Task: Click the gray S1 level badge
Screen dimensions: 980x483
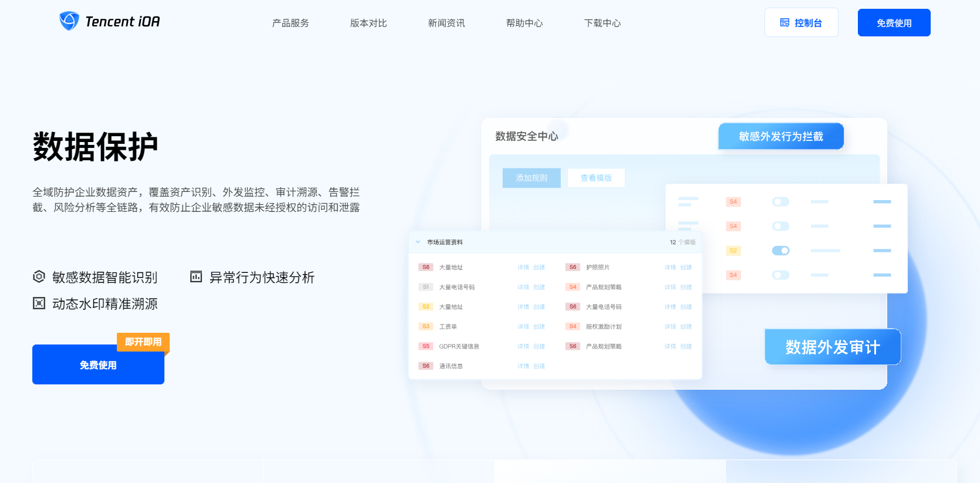Action: [426, 287]
